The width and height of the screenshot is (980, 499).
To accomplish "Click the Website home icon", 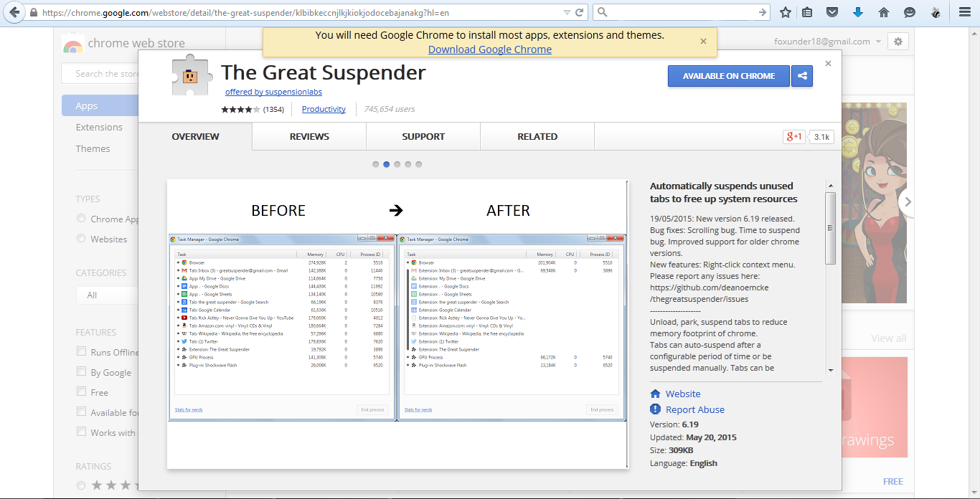I will [655, 394].
